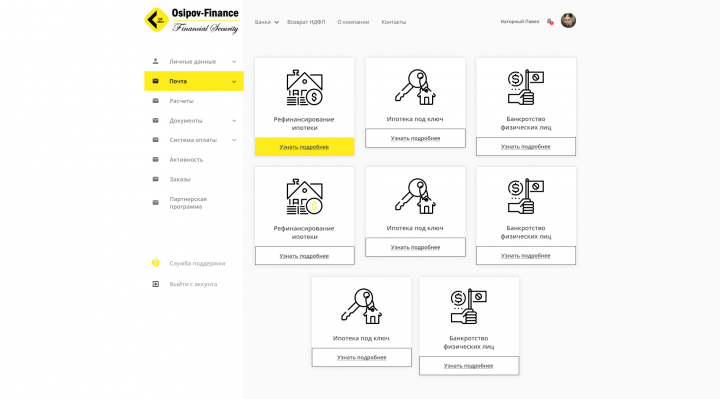Click the logout arrow icon

click(x=155, y=284)
